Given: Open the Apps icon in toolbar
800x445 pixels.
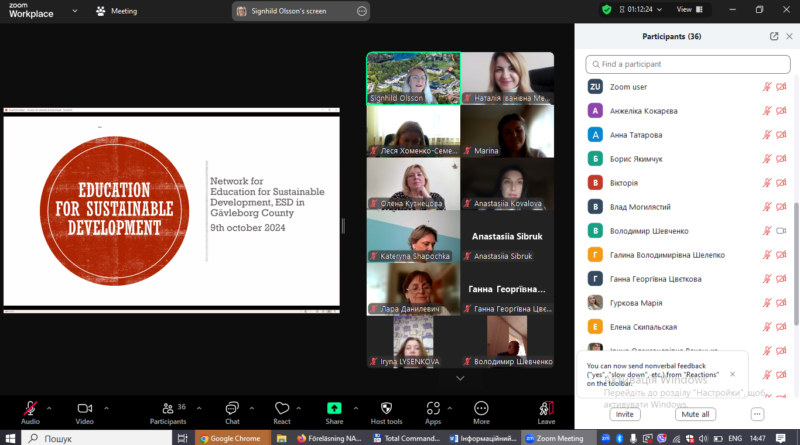Looking at the screenshot, I should point(433,408).
